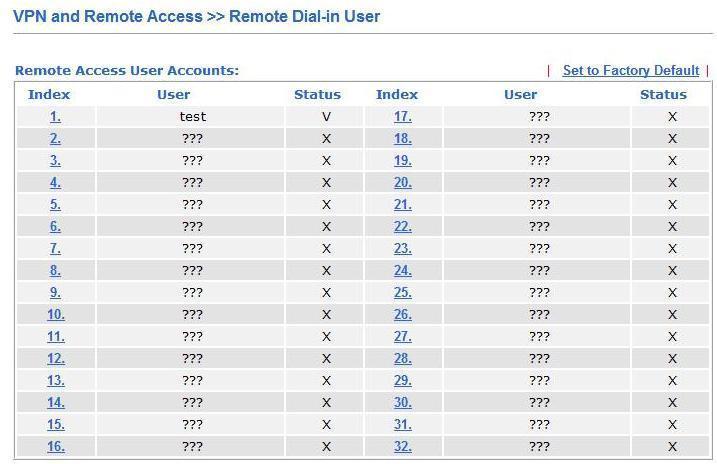Screen dimensions: 717x464
Task: Open index 29 user entry
Action: (403, 380)
